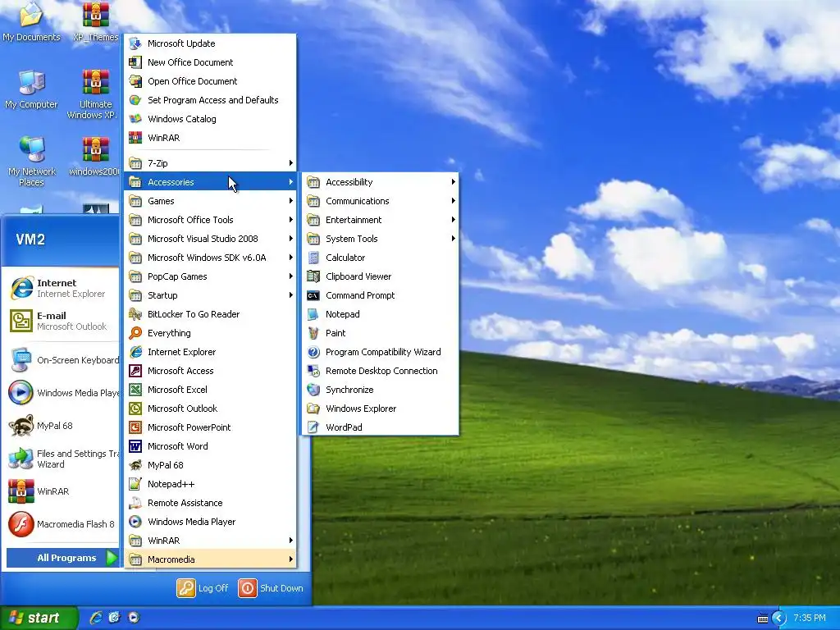Expand Accessibility submenu

[381, 182]
